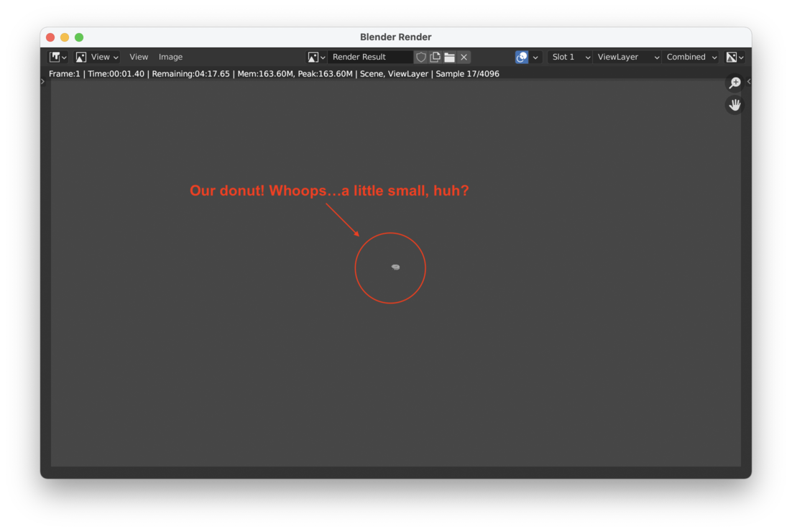
Task: Click the new image copy icon
Action: (x=435, y=57)
